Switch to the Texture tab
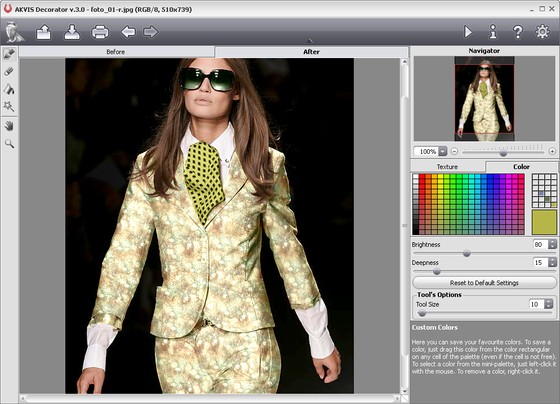560x404 pixels. 447,167
